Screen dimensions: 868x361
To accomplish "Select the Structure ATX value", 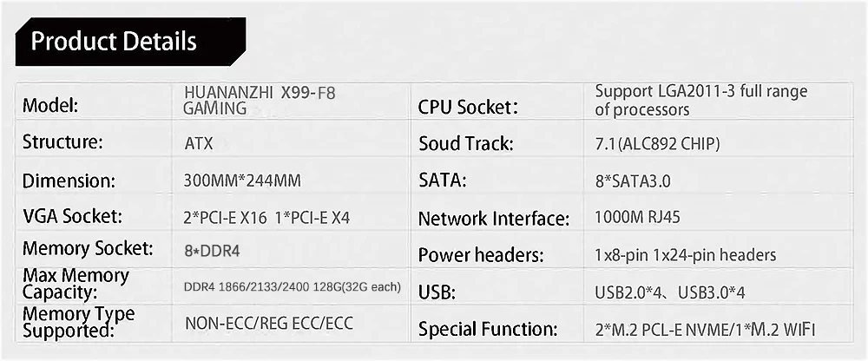I will (199, 144).
